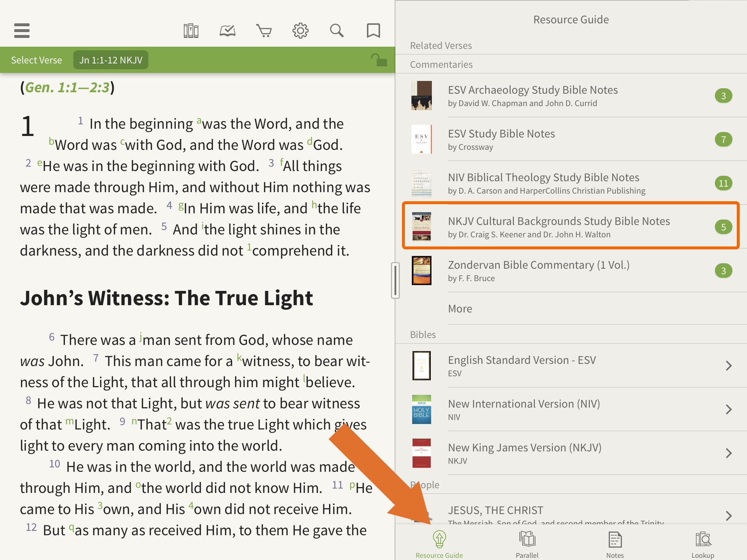Tap chevron on English Standard Version row
747x560 pixels.
point(728,366)
